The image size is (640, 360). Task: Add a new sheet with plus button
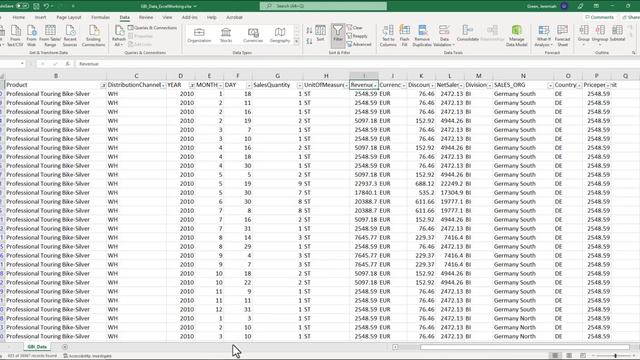pyautogui.click(x=64, y=347)
